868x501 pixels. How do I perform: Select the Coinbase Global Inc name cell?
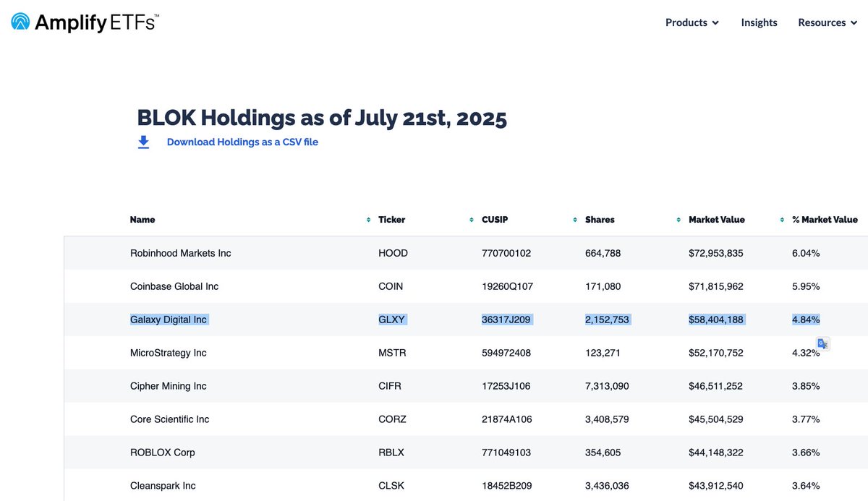point(174,286)
